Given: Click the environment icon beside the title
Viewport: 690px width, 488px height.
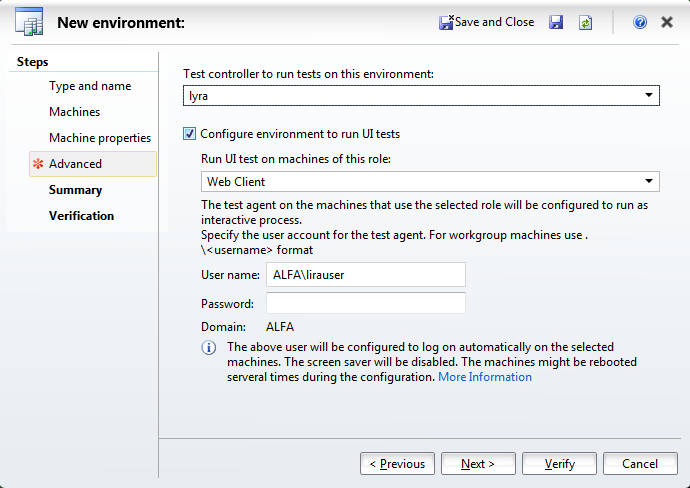Looking at the screenshot, I should [29, 22].
